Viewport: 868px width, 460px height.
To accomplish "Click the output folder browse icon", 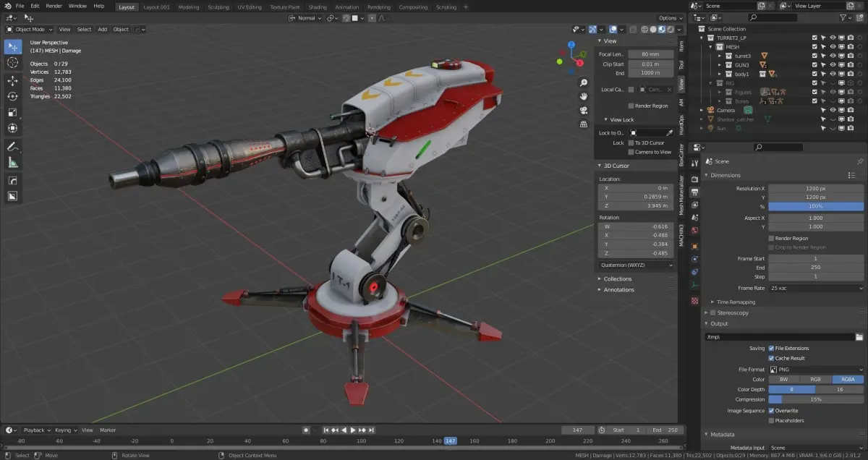I will [x=859, y=337].
